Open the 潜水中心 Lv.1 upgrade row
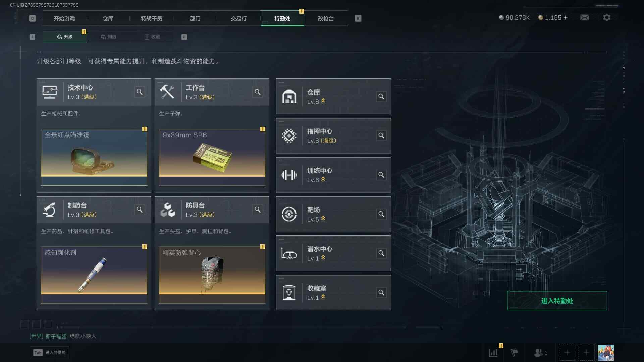This screenshot has width=644, height=362. click(333, 253)
